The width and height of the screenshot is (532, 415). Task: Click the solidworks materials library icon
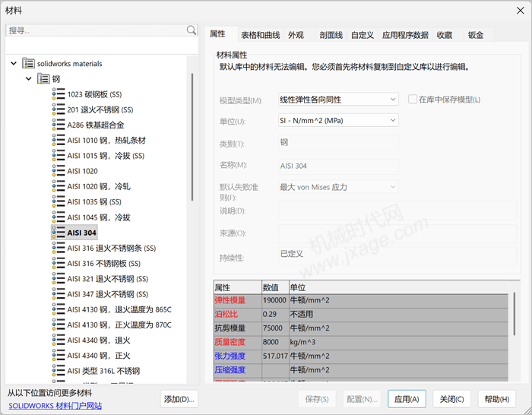click(x=28, y=63)
